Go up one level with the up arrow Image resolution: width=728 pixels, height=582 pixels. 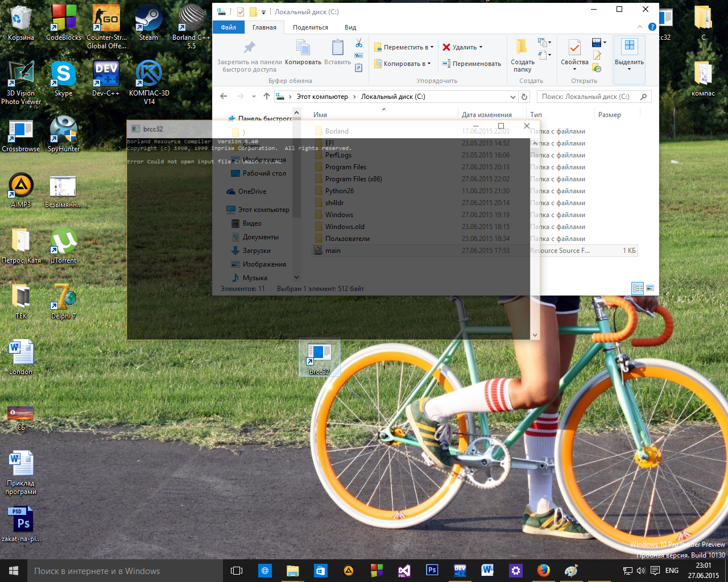tap(267, 97)
